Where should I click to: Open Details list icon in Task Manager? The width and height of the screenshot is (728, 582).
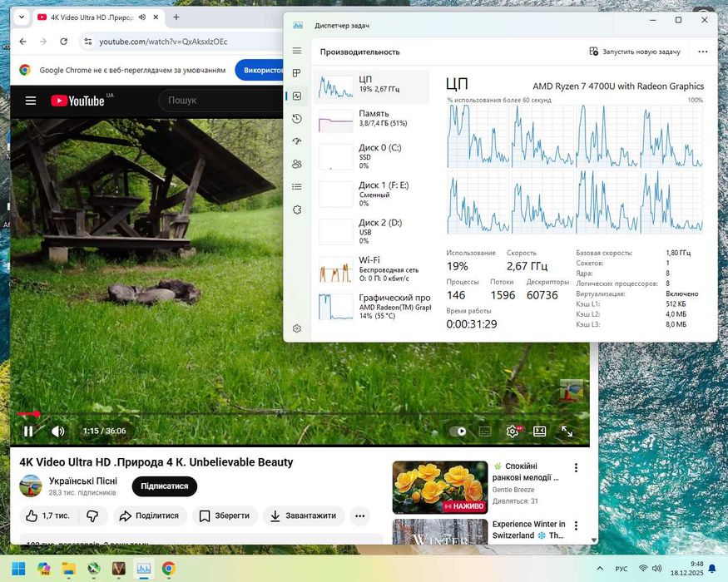point(297,186)
